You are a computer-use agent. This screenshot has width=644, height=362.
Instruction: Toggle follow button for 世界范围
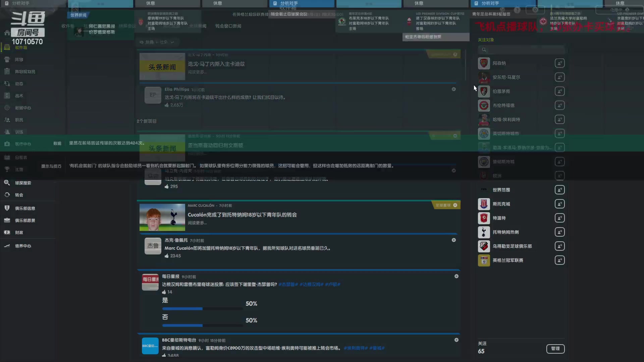coord(559,190)
